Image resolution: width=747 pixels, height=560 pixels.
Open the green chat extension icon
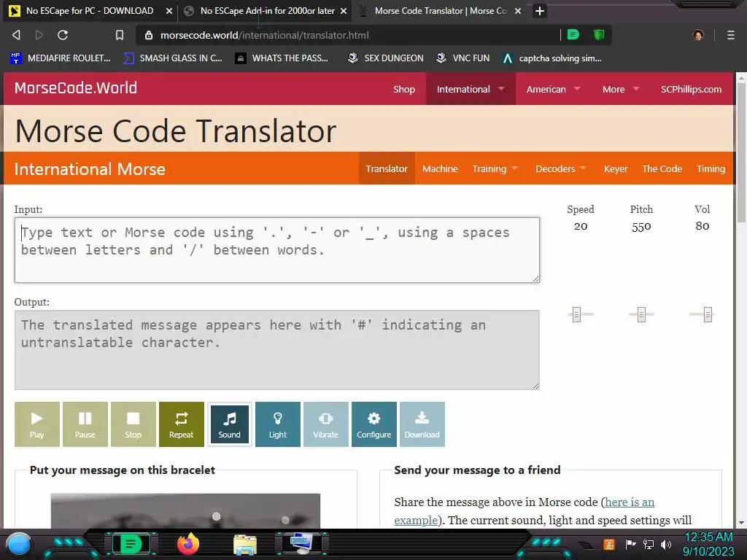coord(573,34)
